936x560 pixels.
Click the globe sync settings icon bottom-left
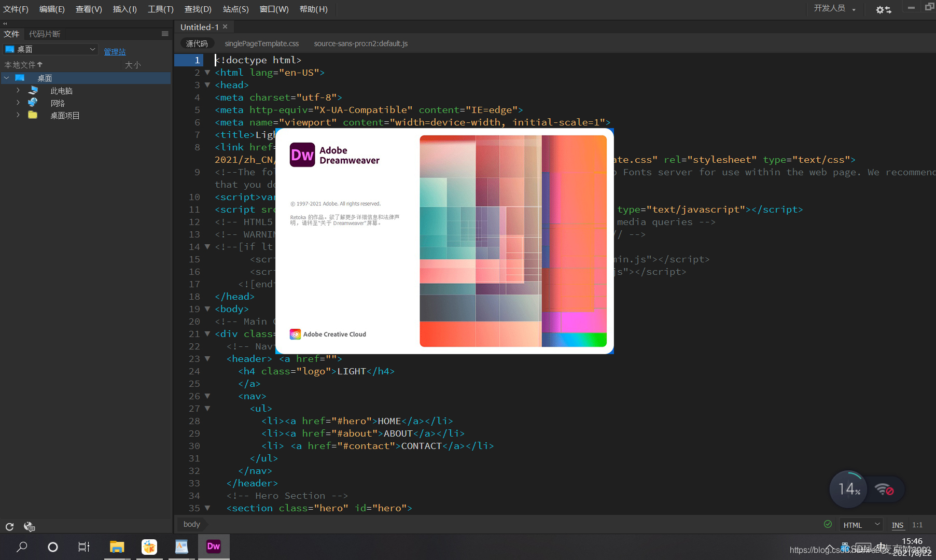click(30, 527)
